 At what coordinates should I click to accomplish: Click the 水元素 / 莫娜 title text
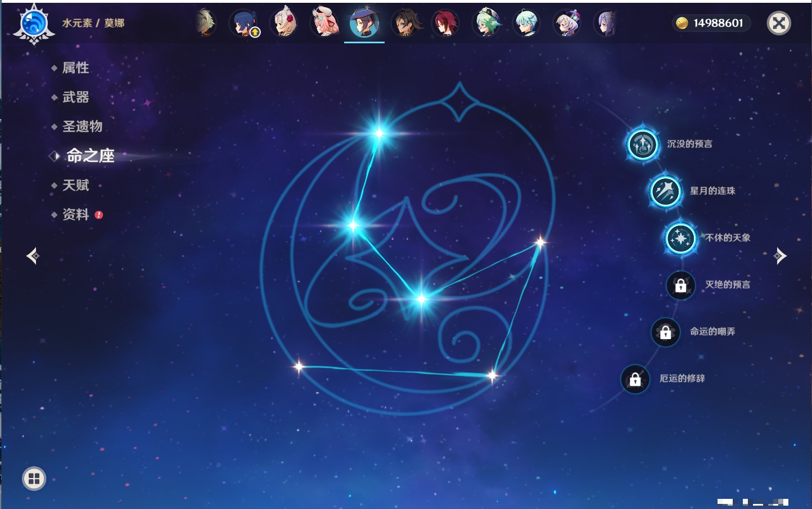click(93, 23)
